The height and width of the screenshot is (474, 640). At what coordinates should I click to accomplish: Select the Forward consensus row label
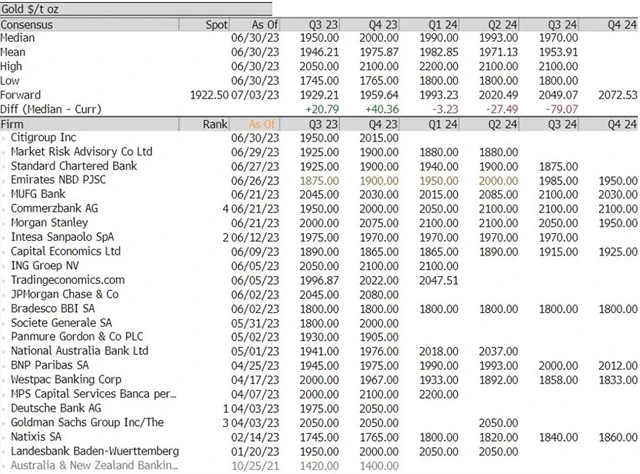25,92
